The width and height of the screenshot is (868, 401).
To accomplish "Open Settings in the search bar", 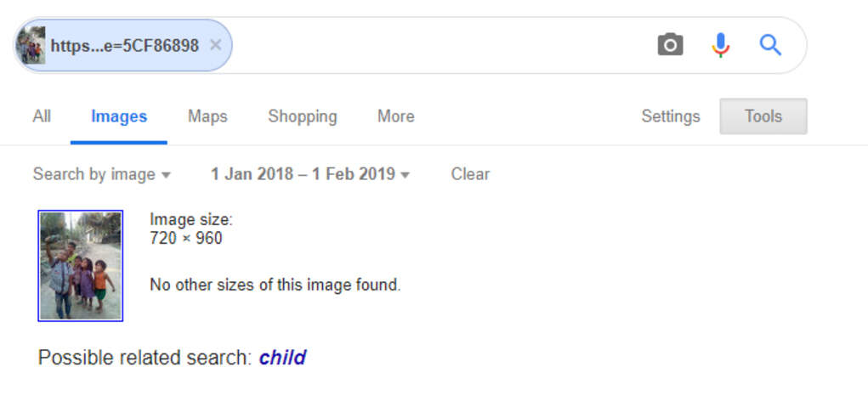I will [671, 116].
